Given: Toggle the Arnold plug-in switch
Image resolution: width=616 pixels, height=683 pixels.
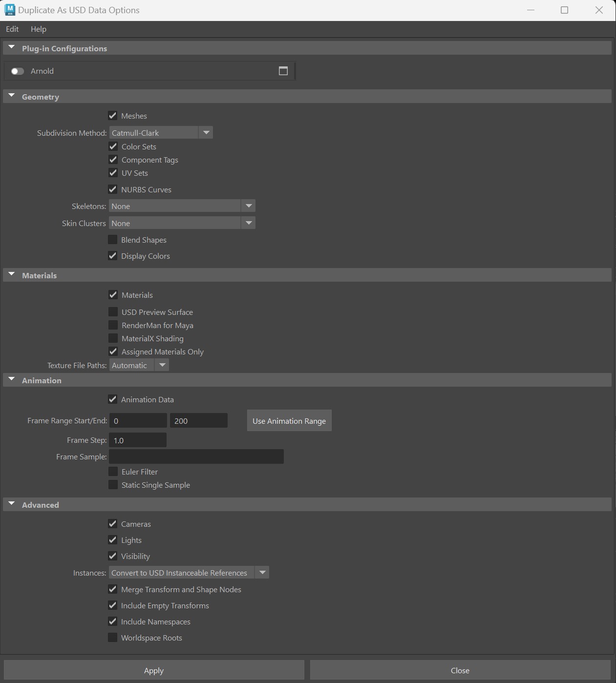Looking at the screenshot, I should tap(17, 71).
